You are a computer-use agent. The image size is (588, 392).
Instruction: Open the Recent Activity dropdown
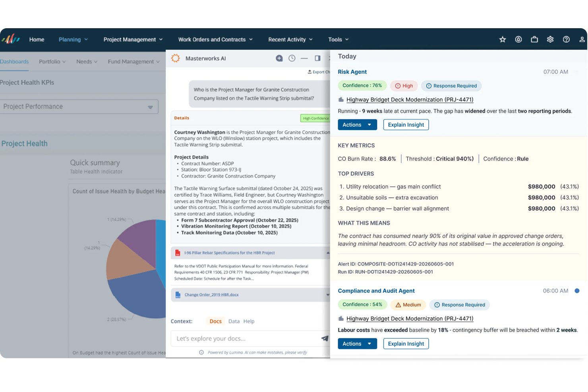point(290,39)
